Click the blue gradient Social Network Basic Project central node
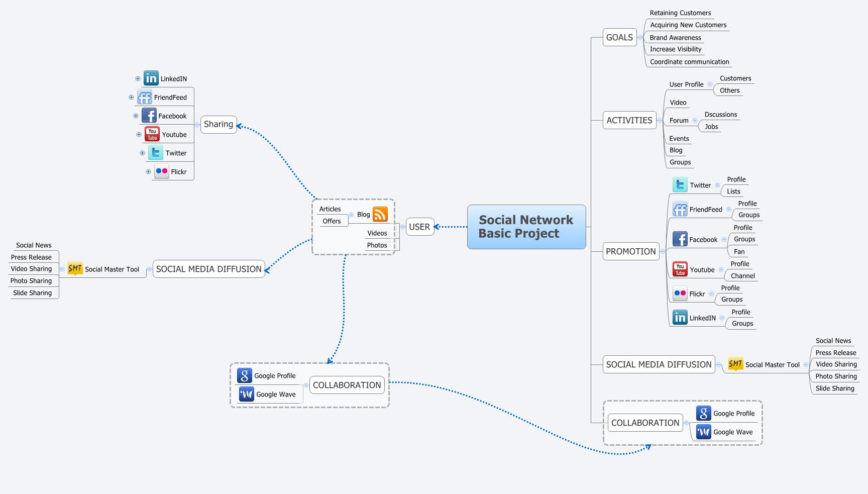This screenshot has width=868, height=494. (526, 227)
